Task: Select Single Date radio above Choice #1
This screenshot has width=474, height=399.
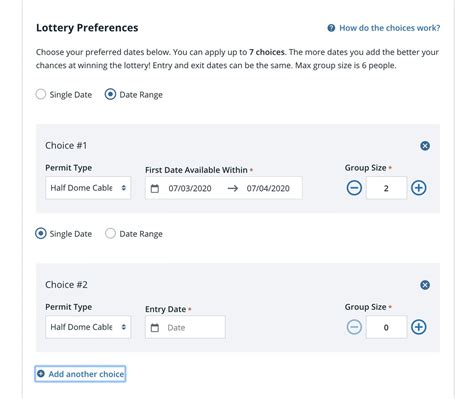Action: (41, 94)
